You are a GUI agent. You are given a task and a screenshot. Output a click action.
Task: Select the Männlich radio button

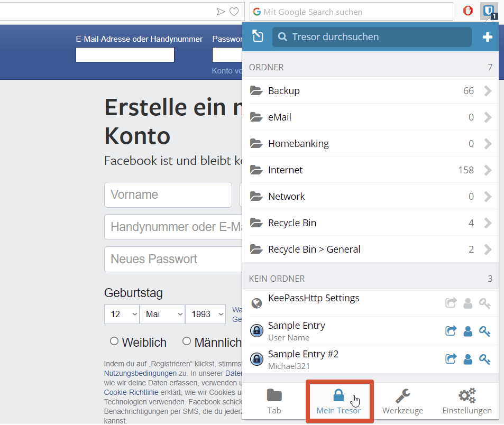(x=187, y=341)
